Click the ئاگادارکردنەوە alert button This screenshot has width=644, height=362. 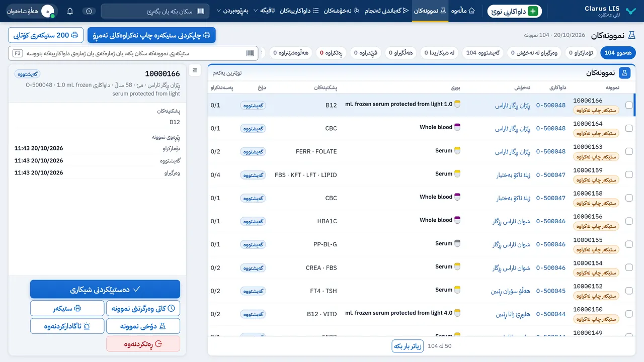[x=67, y=326]
